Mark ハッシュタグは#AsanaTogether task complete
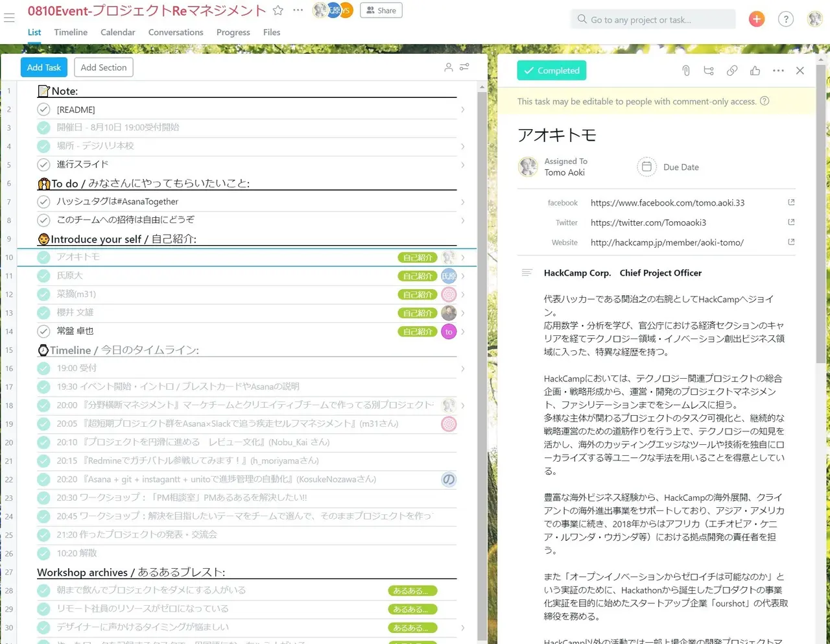 pyautogui.click(x=43, y=202)
